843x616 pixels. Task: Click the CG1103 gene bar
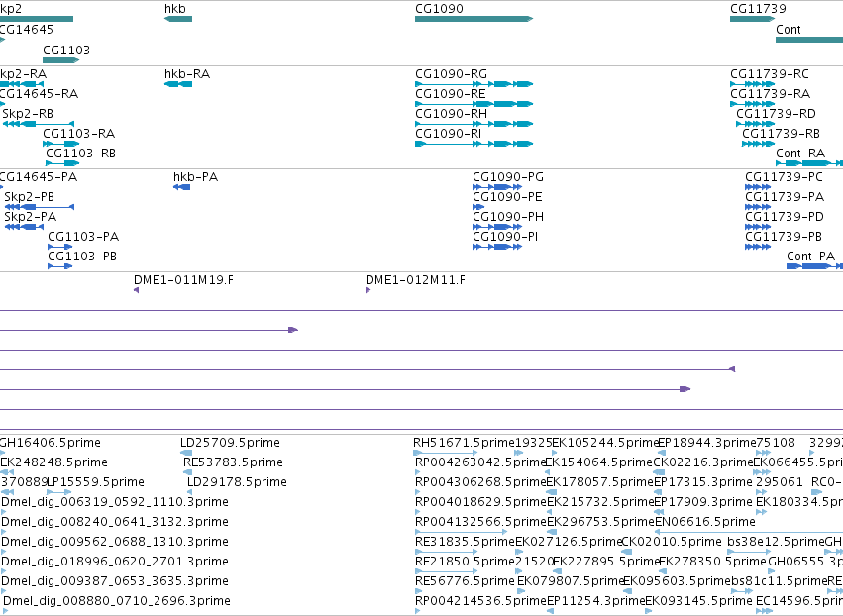click(60, 60)
